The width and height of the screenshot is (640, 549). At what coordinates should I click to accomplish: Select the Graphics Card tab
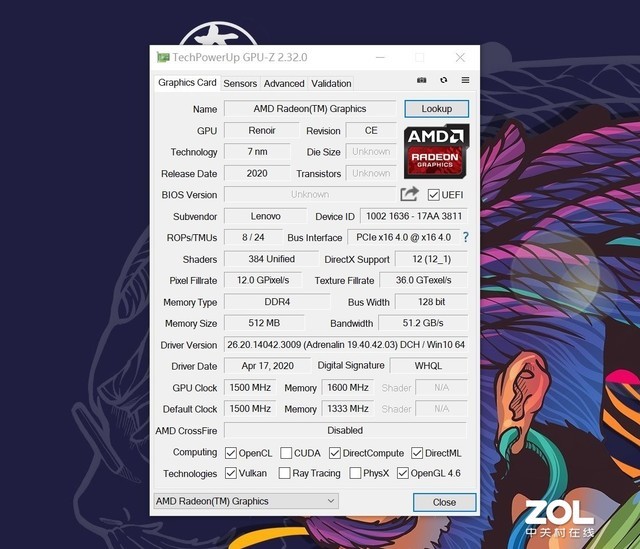[187, 82]
